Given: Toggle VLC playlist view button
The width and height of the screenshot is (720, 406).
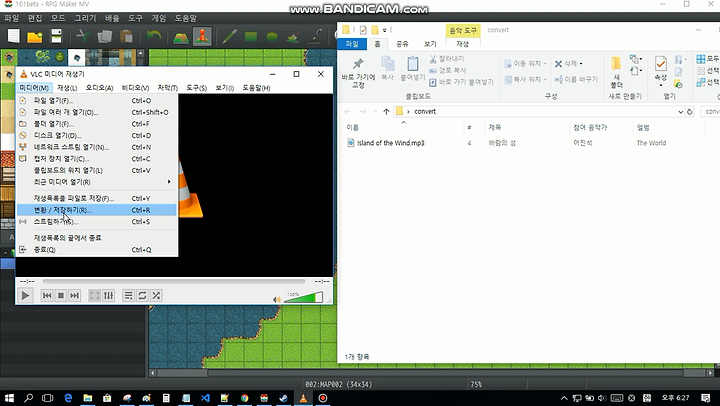Looking at the screenshot, I should tap(129, 295).
